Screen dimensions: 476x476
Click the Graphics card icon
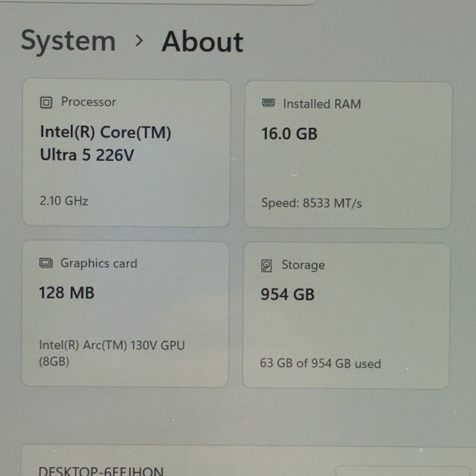pyautogui.click(x=46, y=263)
